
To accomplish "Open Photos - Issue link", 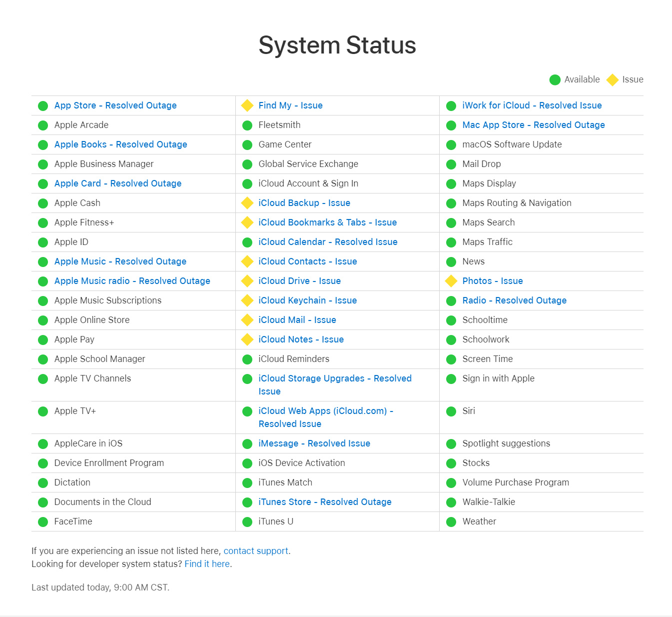I will [493, 281].
